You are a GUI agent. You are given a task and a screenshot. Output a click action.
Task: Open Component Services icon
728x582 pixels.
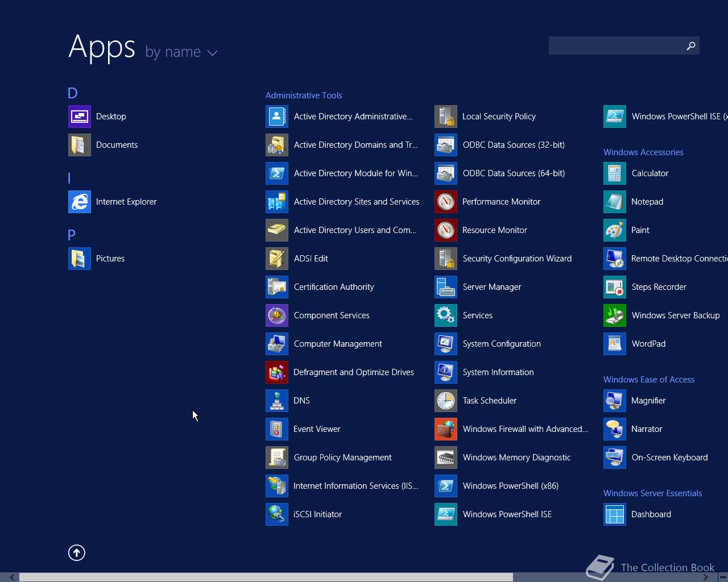coord(277,315)
